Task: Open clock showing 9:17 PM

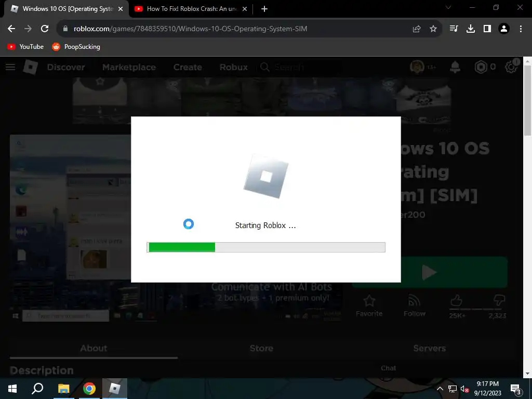Action: pyautogui.click(x=487, y=389)
